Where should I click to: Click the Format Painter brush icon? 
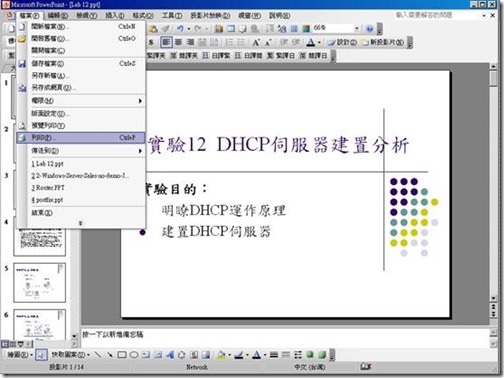click(166, 29)
